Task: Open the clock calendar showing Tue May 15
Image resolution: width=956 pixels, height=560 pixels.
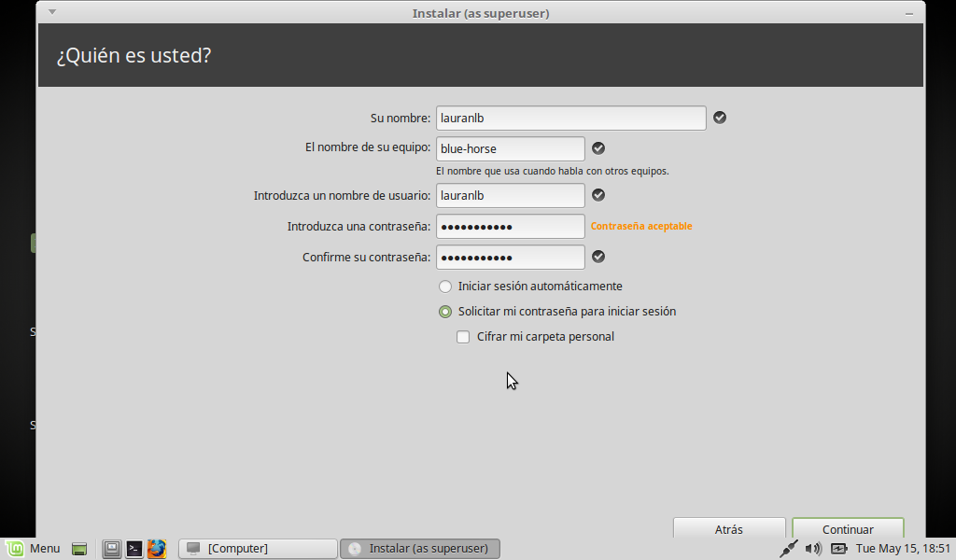Action: (x=902, y=549)
